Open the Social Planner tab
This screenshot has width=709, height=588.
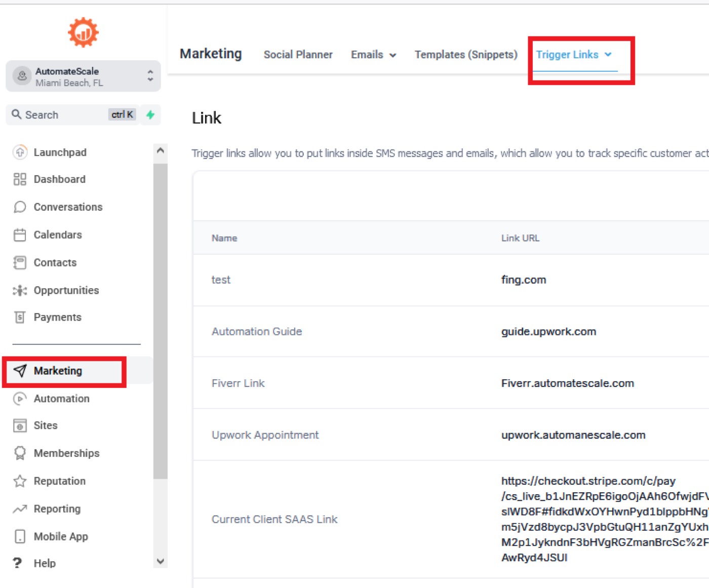(298, 55)
